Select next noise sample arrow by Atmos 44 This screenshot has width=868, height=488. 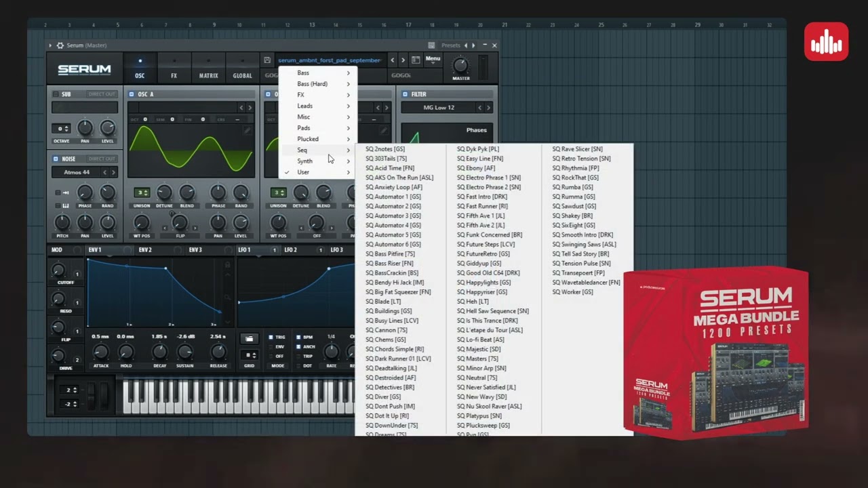pyautogui.click(x=113, y=172)
